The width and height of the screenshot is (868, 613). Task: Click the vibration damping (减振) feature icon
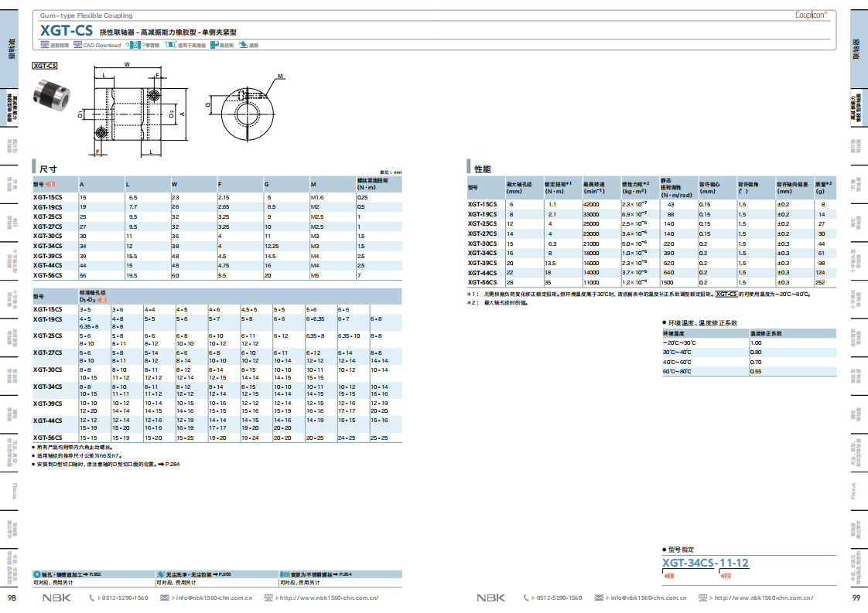pyautogui.click(x=244, y=45)
